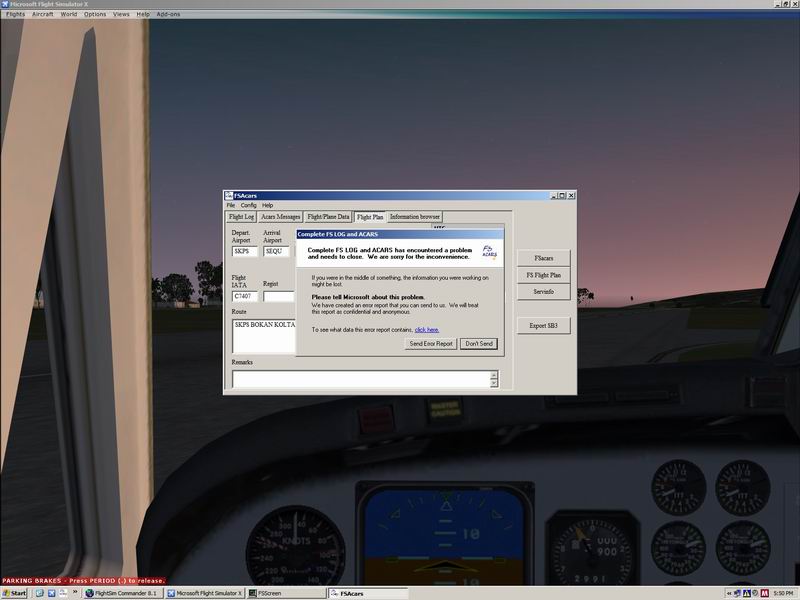Image resolution: width=800 pixels, height=600 pixels.
Task: Open Flight Simulator Flights menu
Action: [x=15, y=14]
